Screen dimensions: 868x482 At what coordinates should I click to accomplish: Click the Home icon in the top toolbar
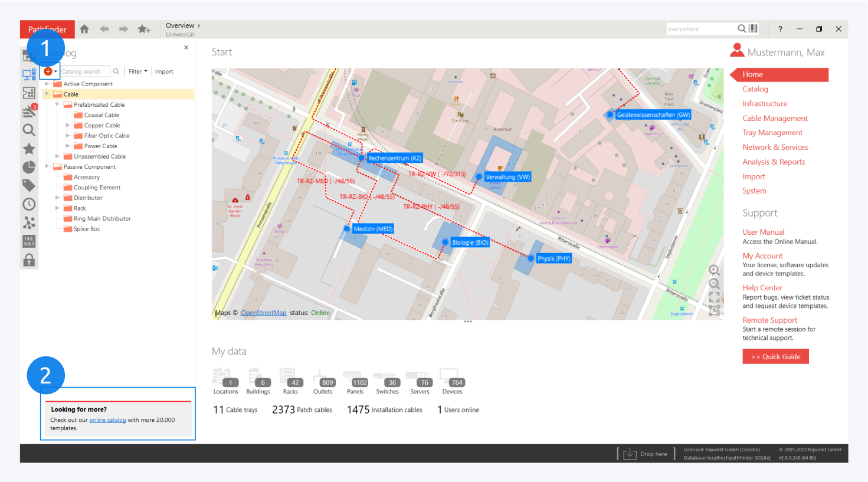click(x=84, y=29)
